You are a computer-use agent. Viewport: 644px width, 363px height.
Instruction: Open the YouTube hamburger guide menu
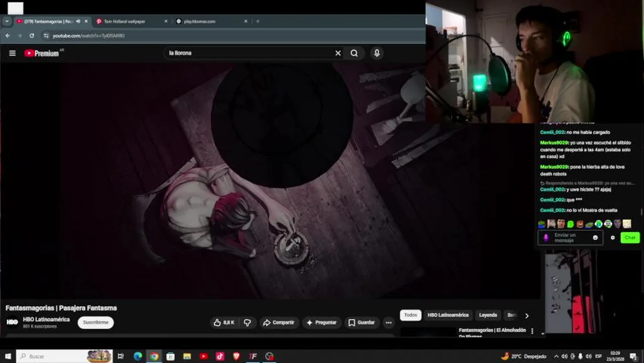(12, 53)
